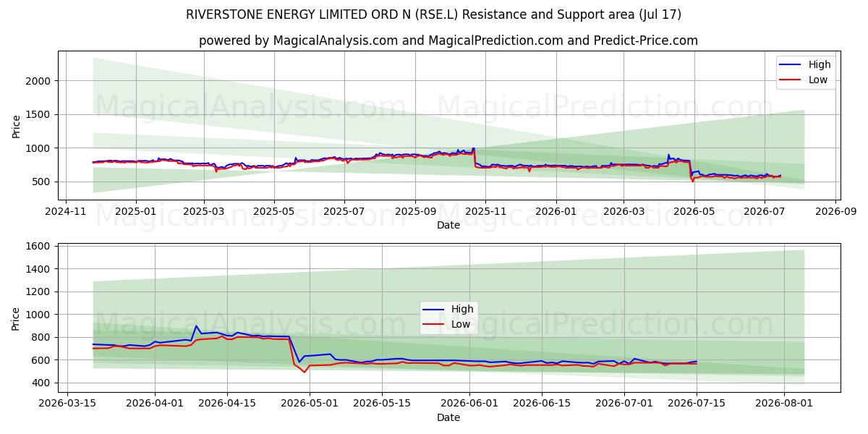Screen dimensions: 868x434
Task: Click top chart y-axis value '1500'
Action: pyautogui.click(x=39, y=114)
